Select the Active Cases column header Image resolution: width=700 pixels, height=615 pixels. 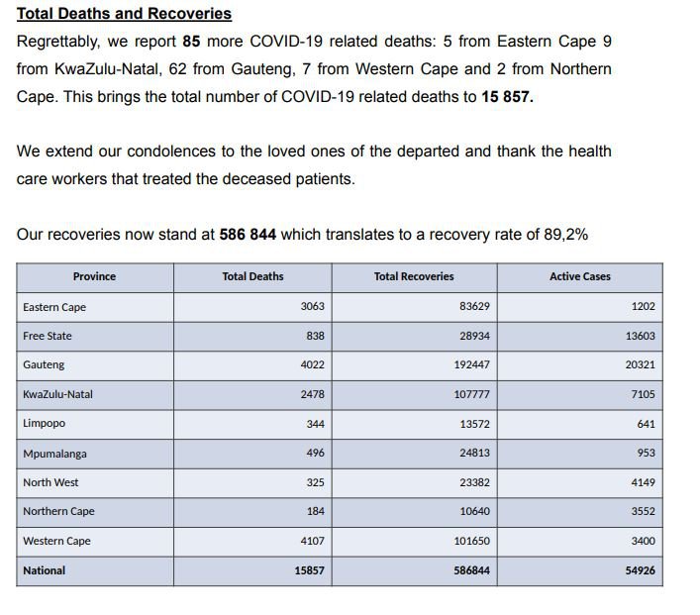pyautogui.click(x=580, y=276)
